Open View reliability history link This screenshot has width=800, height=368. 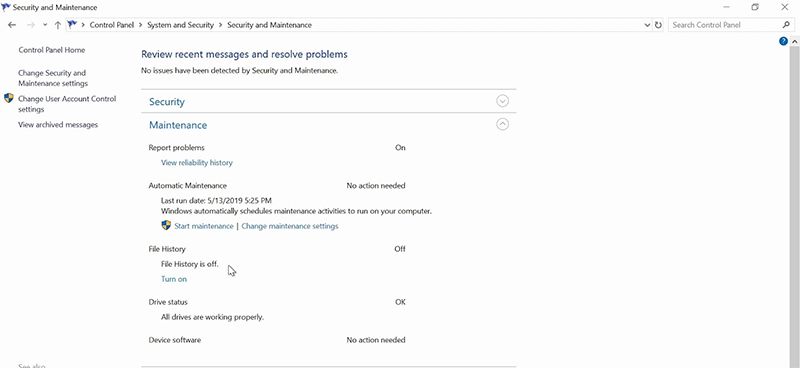pos(196,163)
